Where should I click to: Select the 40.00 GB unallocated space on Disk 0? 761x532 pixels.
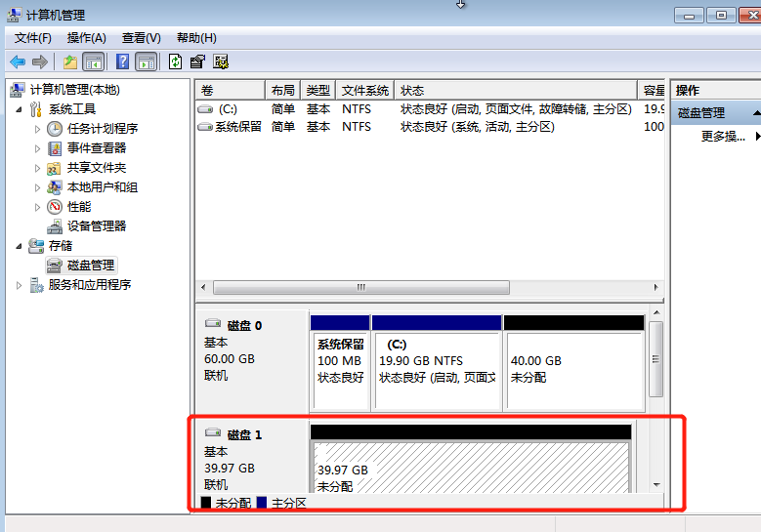coord(574,363)
